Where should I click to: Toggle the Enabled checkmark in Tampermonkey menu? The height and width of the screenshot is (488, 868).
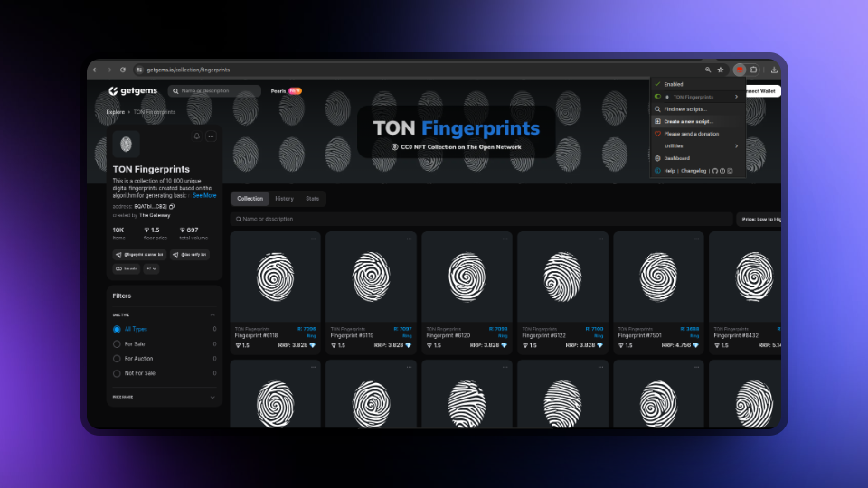click(657, 84)
